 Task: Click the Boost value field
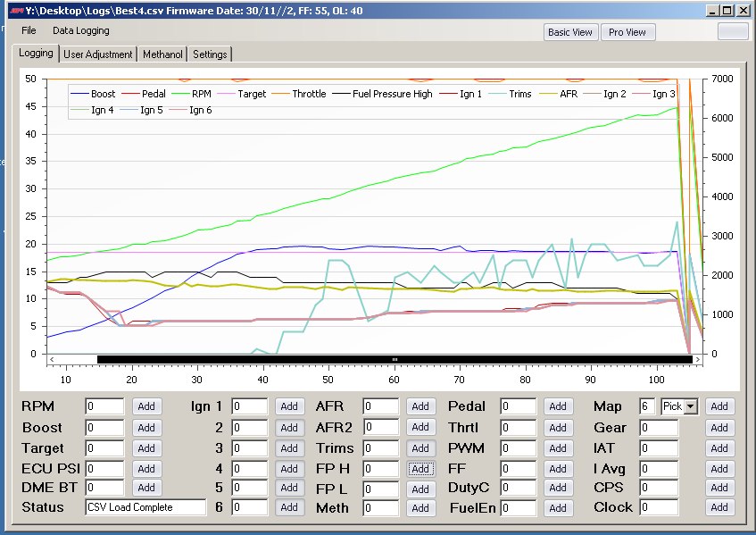(104, 428)
